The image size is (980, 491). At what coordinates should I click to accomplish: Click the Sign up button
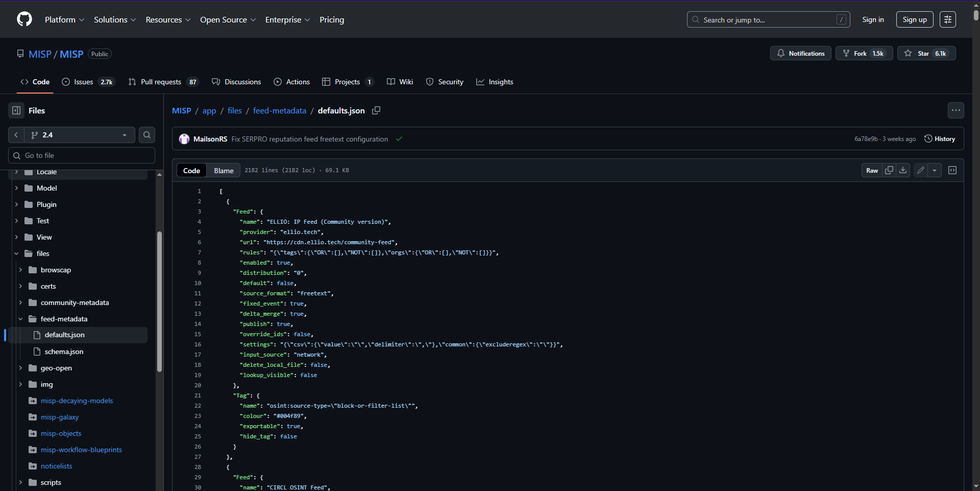[914, 19]
